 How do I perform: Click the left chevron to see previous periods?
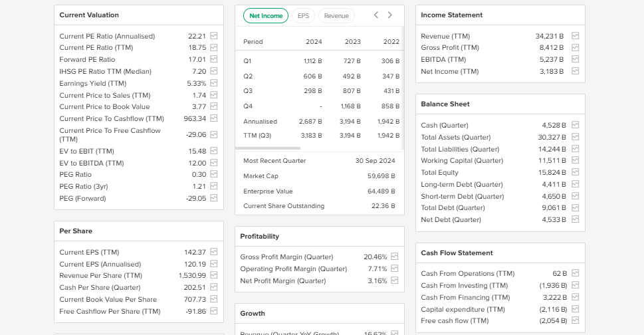point(376,15)
